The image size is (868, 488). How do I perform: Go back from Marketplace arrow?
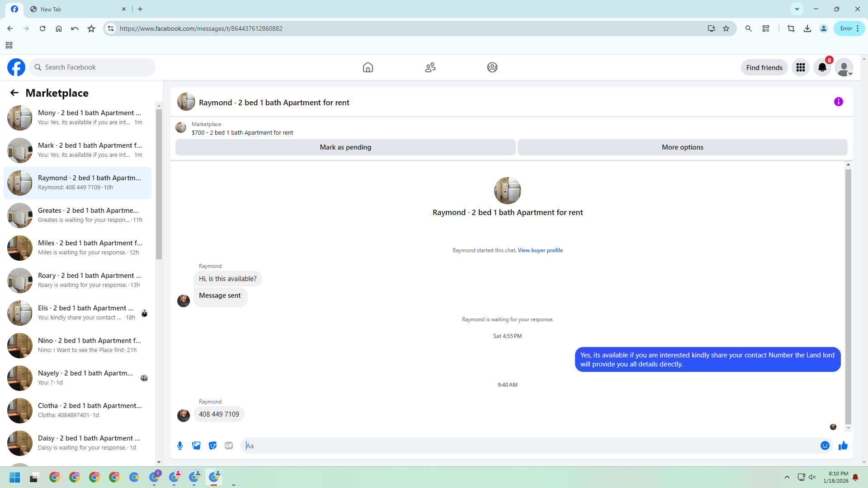14,93
